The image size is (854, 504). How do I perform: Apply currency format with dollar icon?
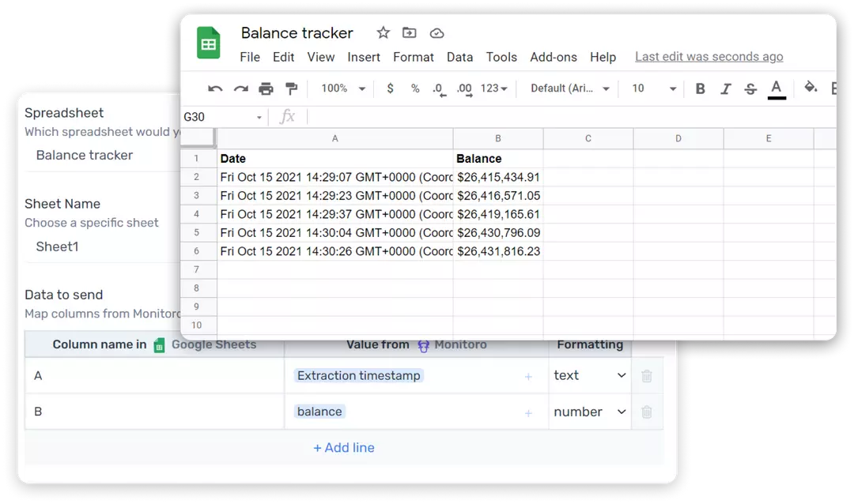point(390,88)
